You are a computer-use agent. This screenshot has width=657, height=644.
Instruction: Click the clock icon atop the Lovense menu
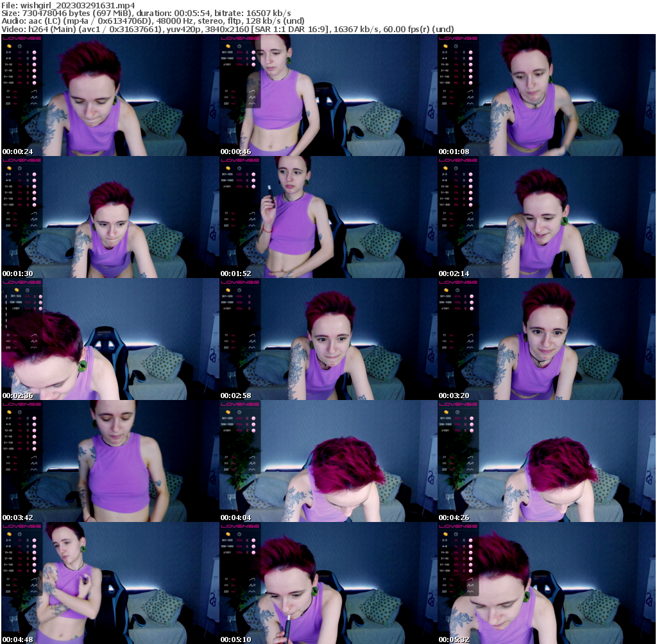pos(19,46)
